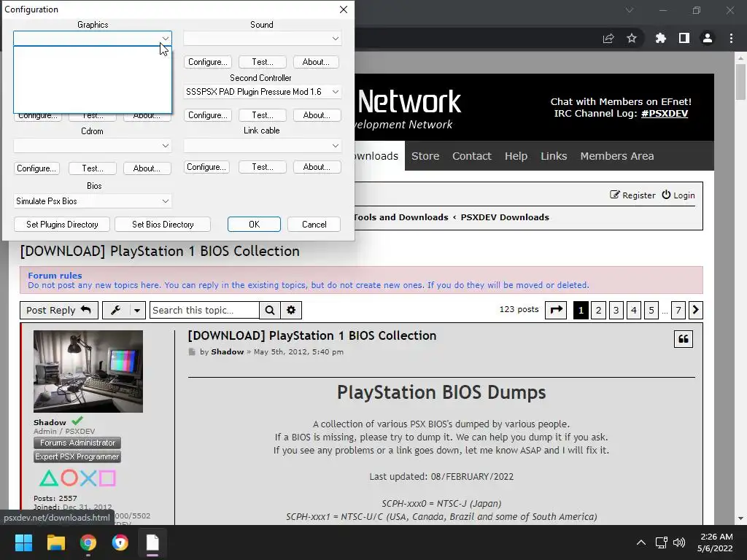Viewport: 747px width, 560px height.
Task: Open author Shadow's profile link in post
Action: click(x=228, y=352)
